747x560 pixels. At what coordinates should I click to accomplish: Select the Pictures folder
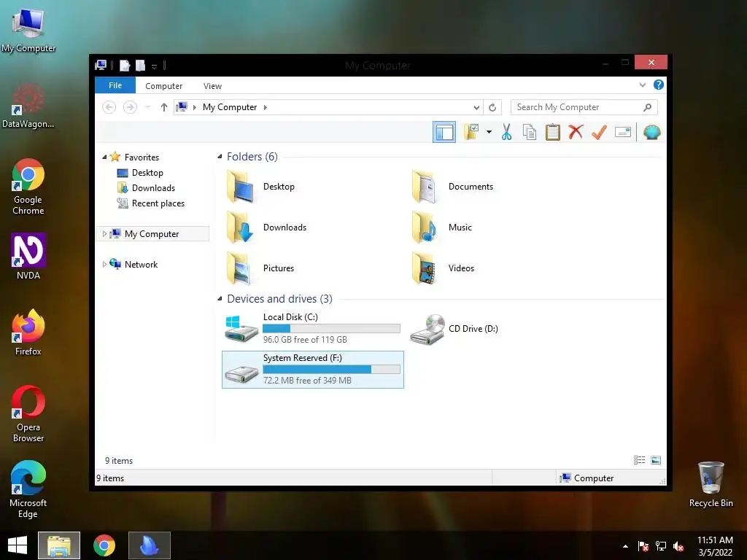(x=260, y=268)
